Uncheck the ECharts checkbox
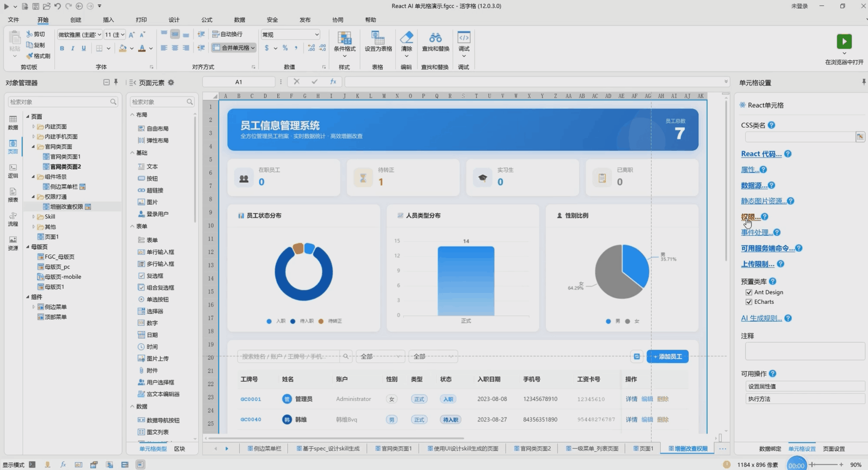This screenshot has width=868, height=470. pos(749,302)
